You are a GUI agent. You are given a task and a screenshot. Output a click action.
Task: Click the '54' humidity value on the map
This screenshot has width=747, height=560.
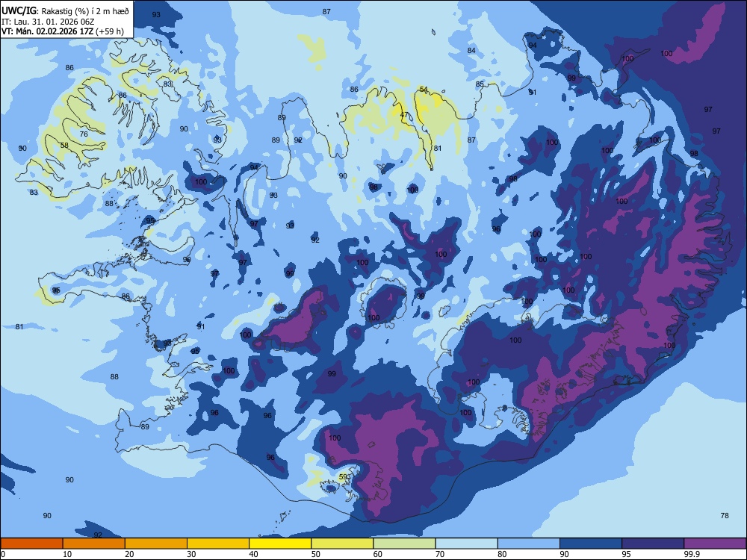[x=424, y=90]
